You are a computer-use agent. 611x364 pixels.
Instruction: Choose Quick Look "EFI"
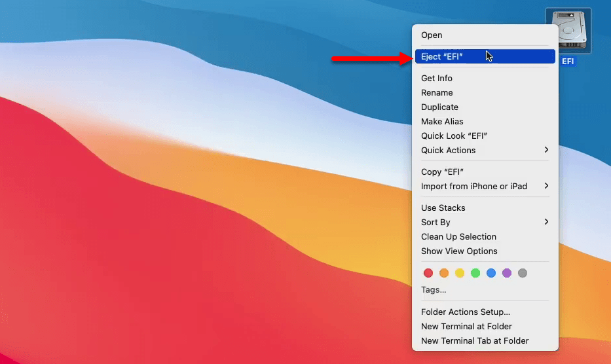(485, 136)
